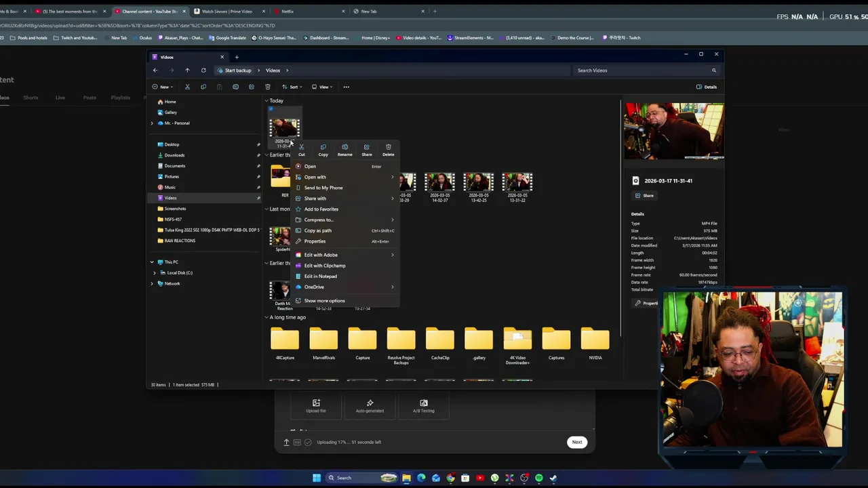Expand the OneDrive submenu

coord(345,287)
